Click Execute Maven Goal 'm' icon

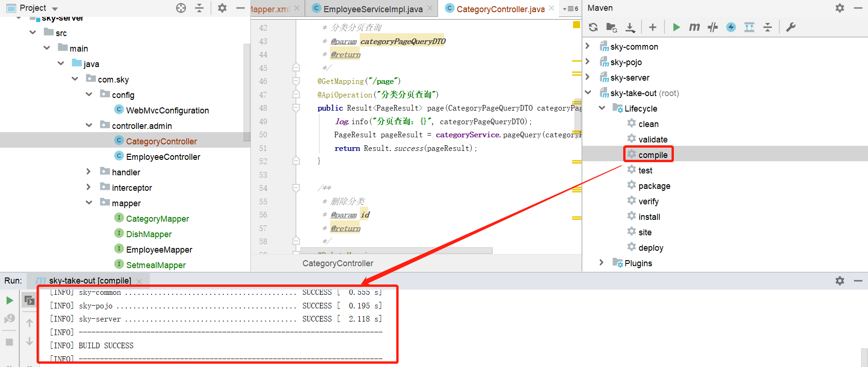(694, 27)
